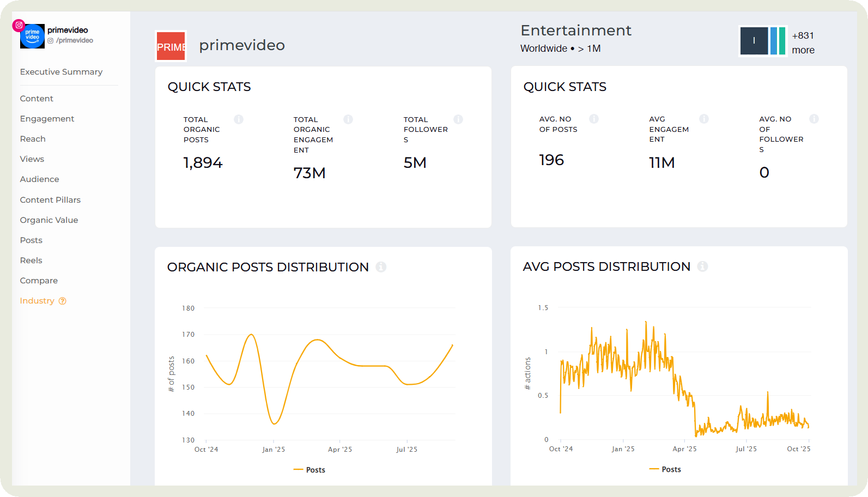Toggle Posts legend in Avg Posts Distribution chart
This screenshot has height=497, width=868.
665,469
